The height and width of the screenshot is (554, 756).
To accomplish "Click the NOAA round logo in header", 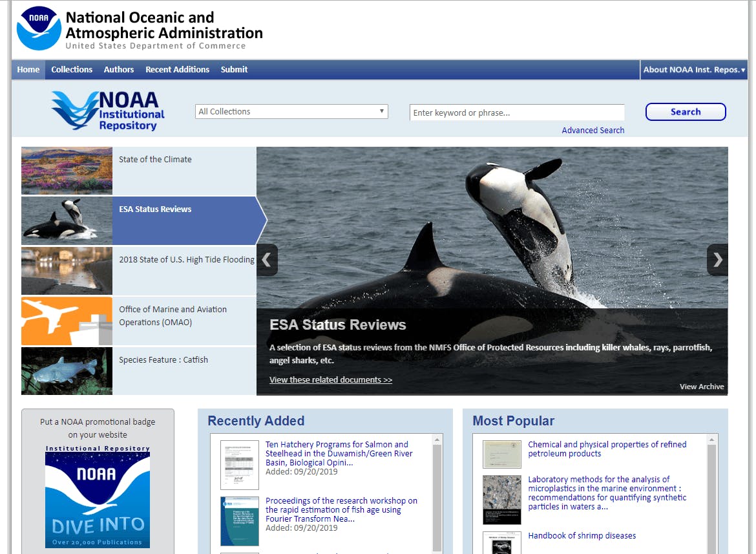I will pos(39,28).
